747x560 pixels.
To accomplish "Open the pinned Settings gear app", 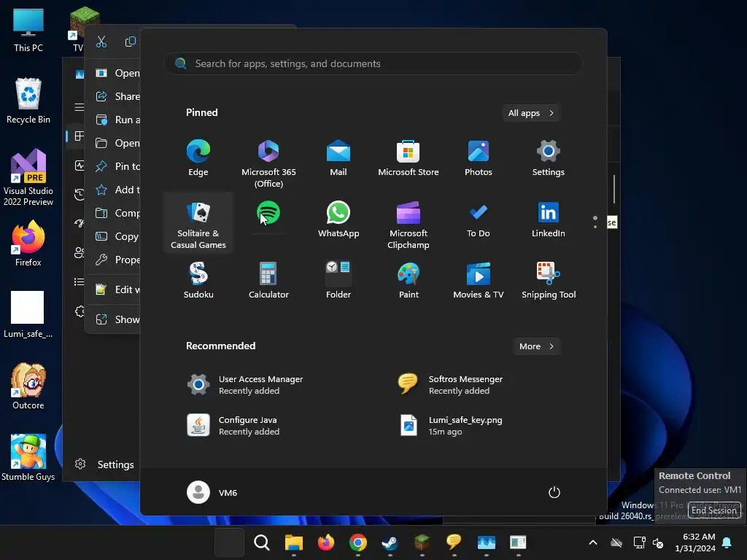I will click(549, 159).
